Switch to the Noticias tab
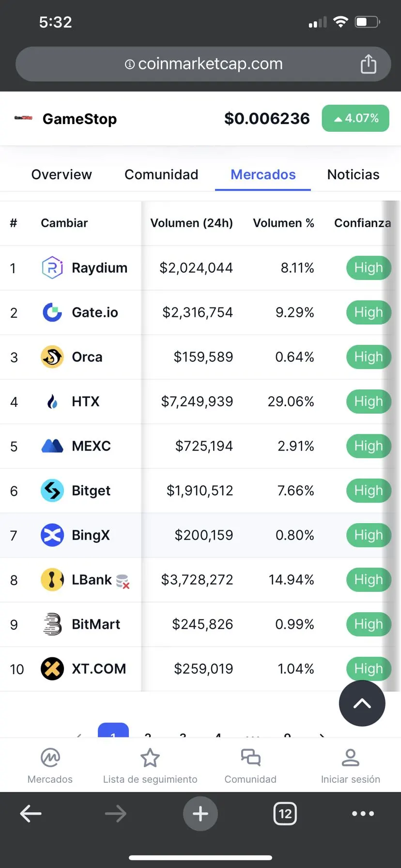Image resolution: width=401 pixels, height=868 pixels. pos(354,174)
